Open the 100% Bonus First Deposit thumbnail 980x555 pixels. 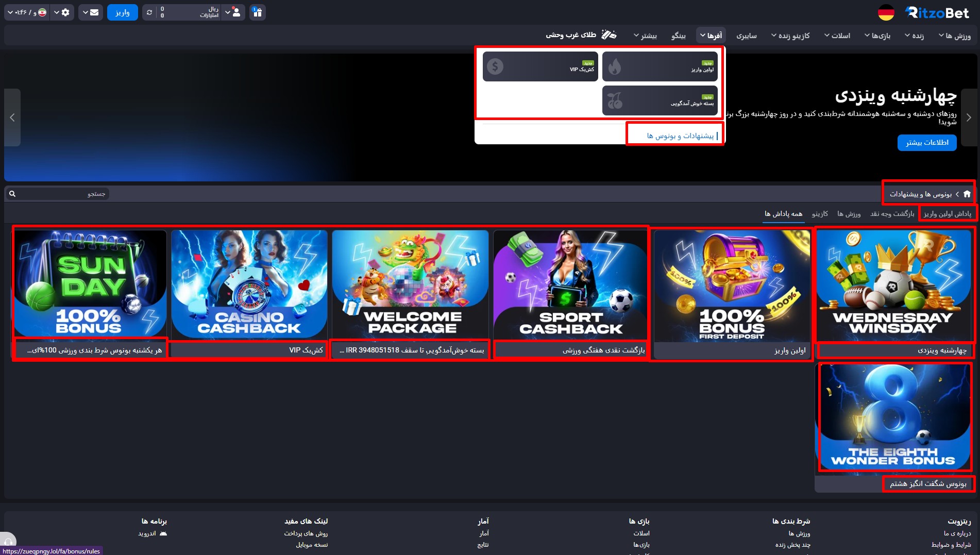click(732, 286)
